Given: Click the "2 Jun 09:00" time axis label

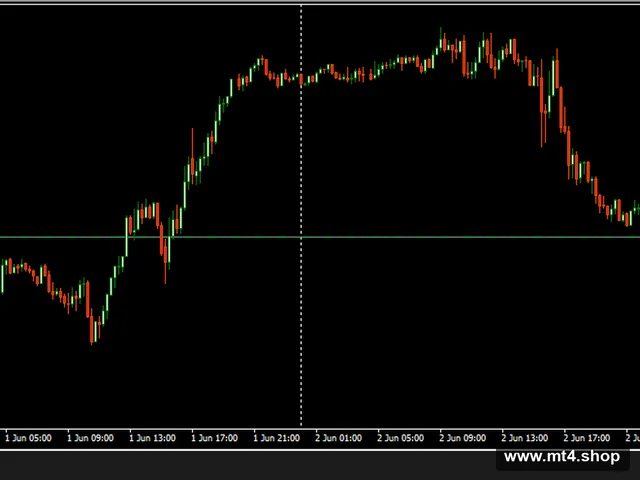Looking at the screenshot, I should click(463, 438).
